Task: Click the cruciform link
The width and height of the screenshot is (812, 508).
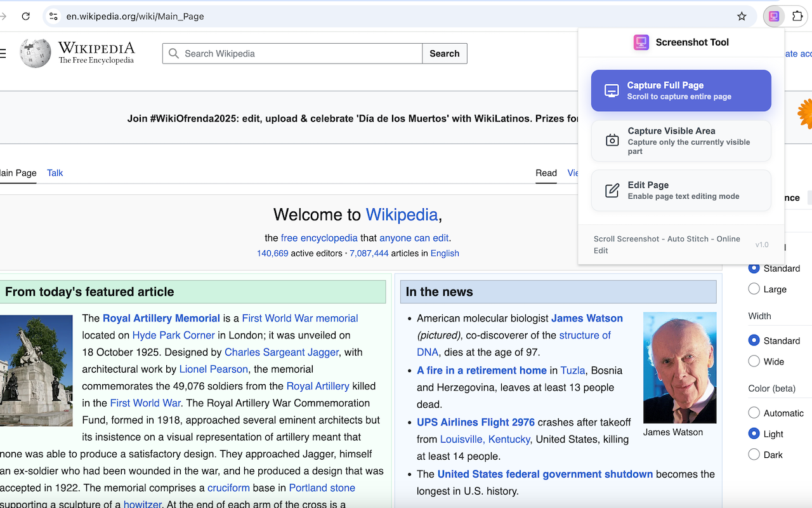Action: pos(228,488)
